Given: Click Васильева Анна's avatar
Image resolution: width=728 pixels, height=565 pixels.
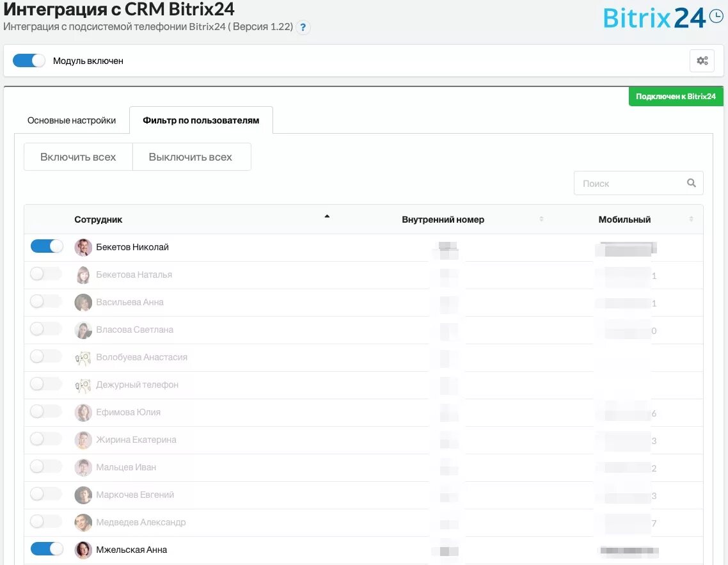Looking at the screenshot, I should [83, 302].
